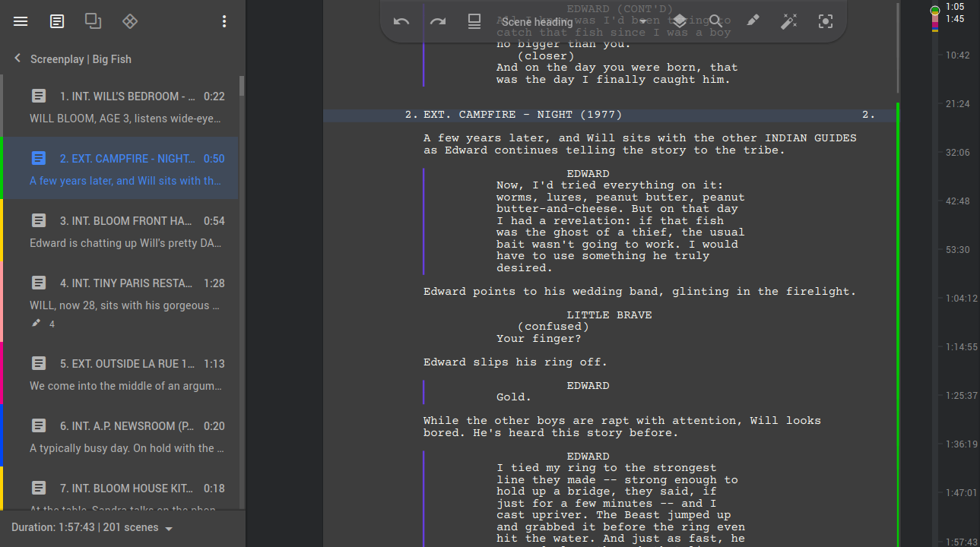Toggle focus mode frame icon

tap(826, 21)
